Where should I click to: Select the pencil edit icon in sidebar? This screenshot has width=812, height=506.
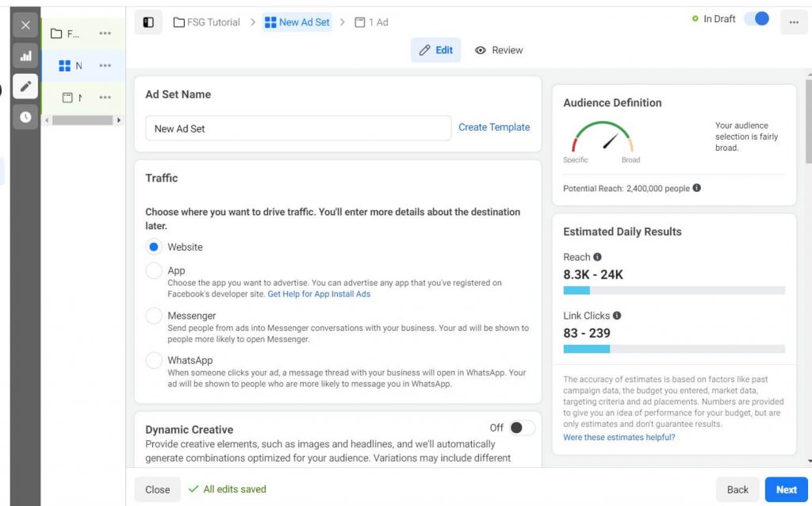25,86
